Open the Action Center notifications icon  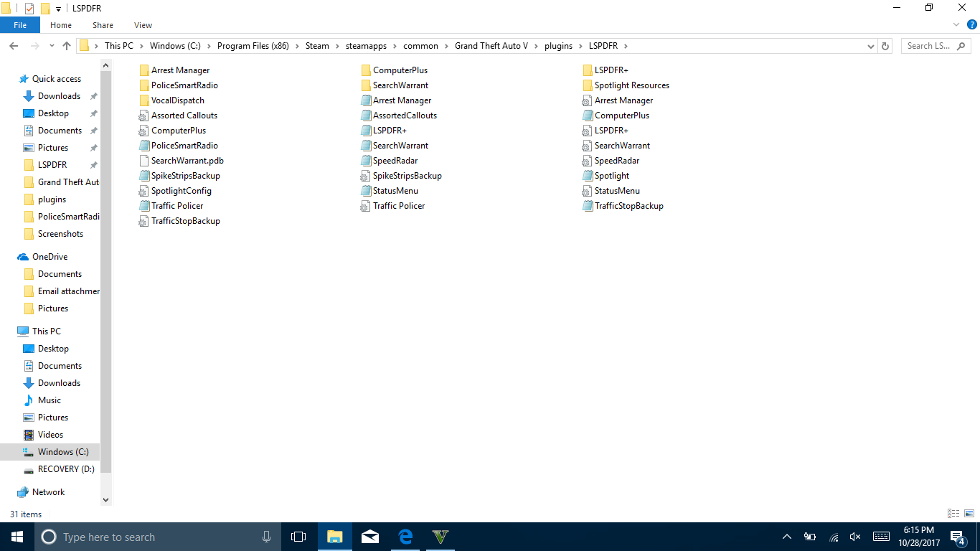point(958,537)
